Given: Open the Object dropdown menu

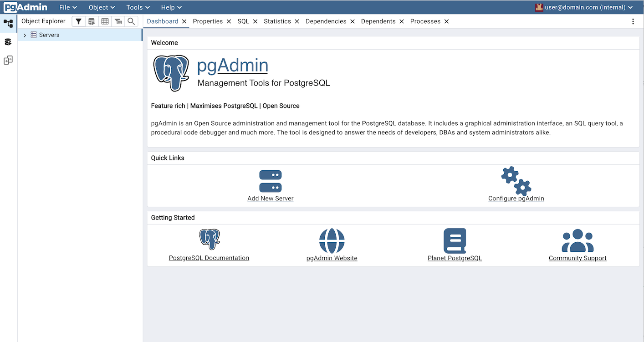Looking at the screenshot, I should pos(102,7).
